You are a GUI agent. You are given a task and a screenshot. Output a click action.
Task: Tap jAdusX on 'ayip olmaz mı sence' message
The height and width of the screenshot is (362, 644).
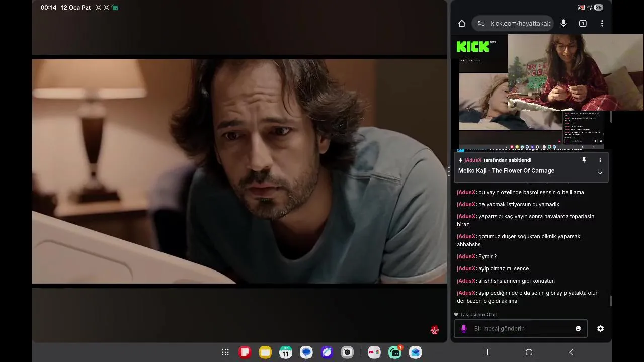coord(466,268)
